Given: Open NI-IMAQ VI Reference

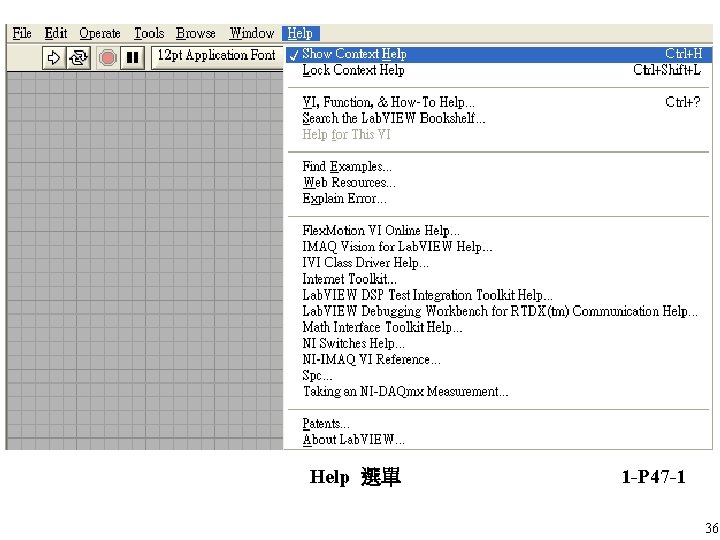Looking at the screenshot, I should point(499,360).
